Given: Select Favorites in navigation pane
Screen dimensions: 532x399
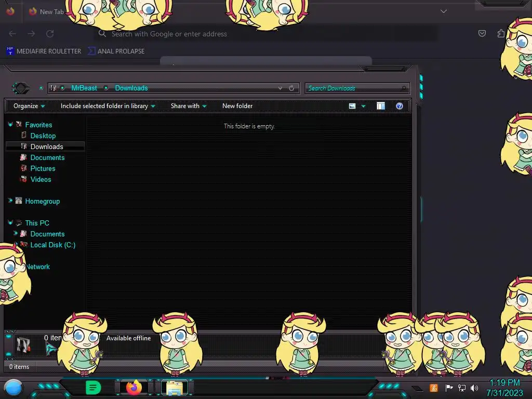Looking at the screenshot, I should tap(38, 125).
